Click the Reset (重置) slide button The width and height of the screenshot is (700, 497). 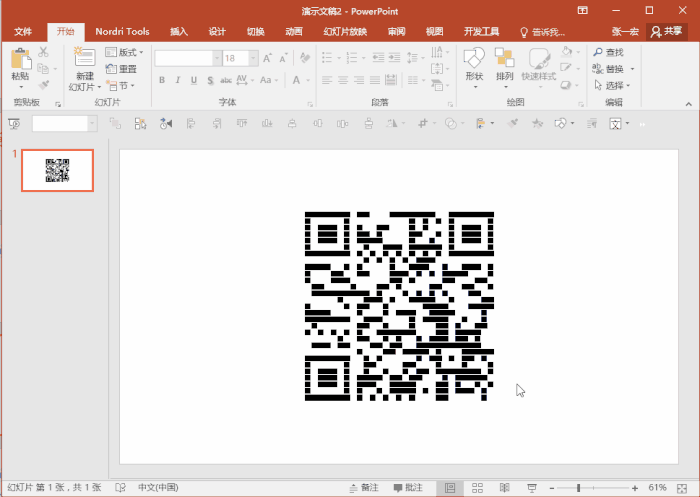click(x=121, y=69)
